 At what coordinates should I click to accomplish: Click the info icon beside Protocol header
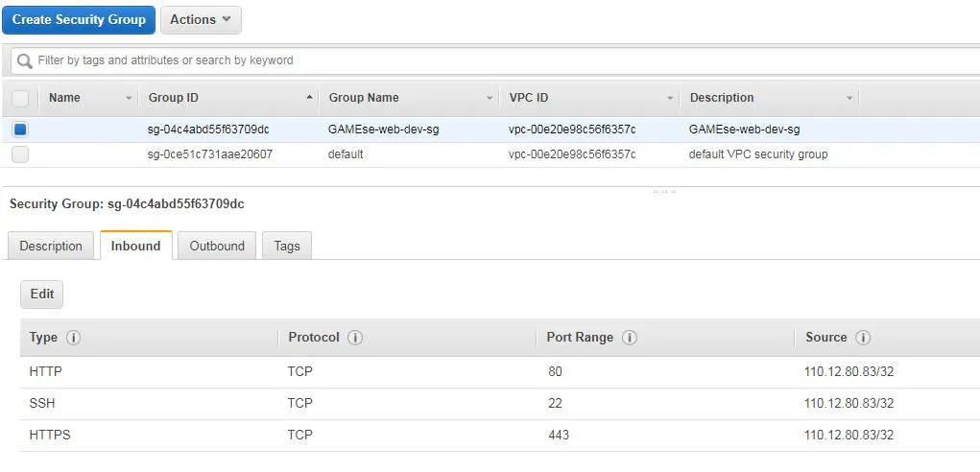point(355,338)
